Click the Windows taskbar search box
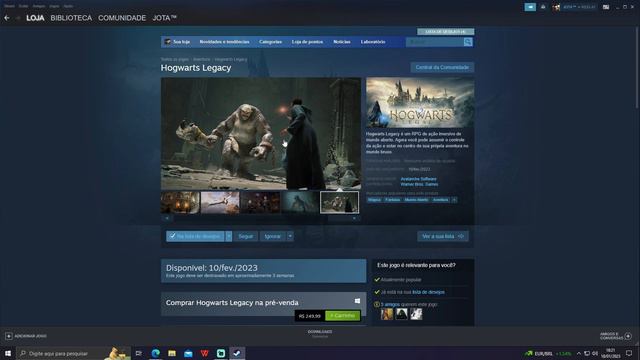640x360 pixels. coord(73,353)
